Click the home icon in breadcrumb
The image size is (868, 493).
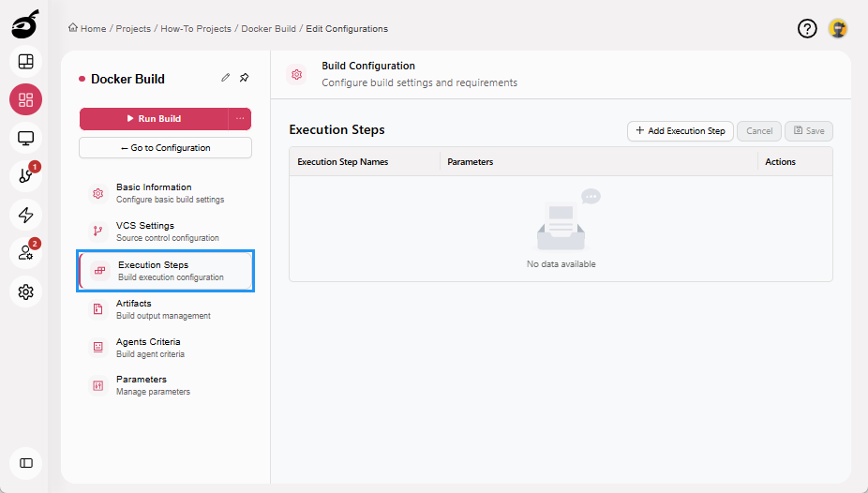pyautogui.click(x=73, y=28)
